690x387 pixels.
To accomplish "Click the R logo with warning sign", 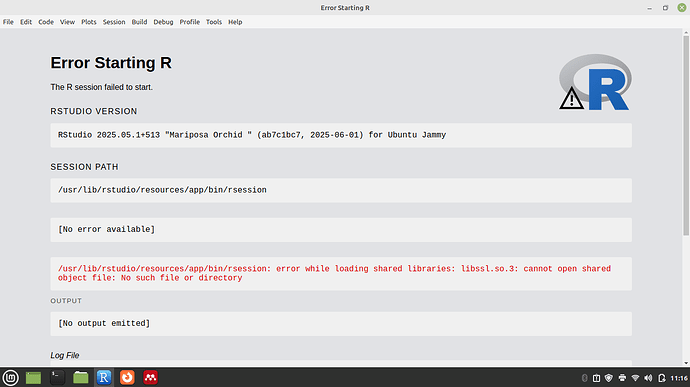I will (x=595, y=82).
